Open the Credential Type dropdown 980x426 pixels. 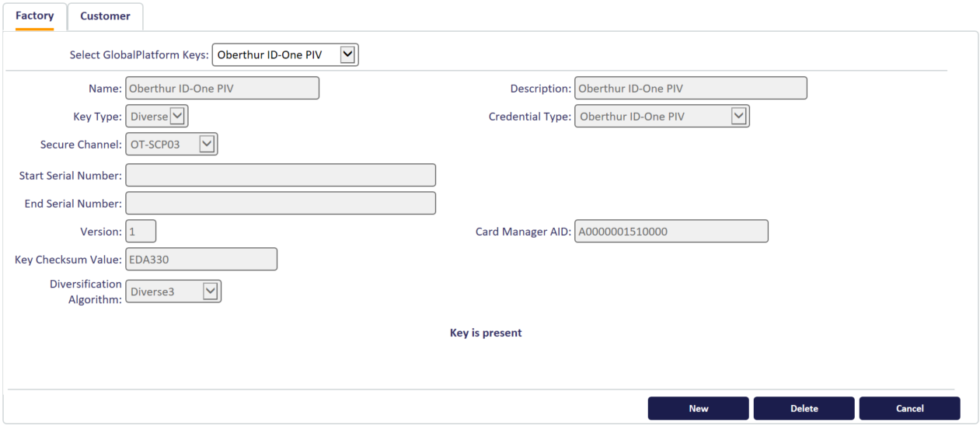coord(661,117)
